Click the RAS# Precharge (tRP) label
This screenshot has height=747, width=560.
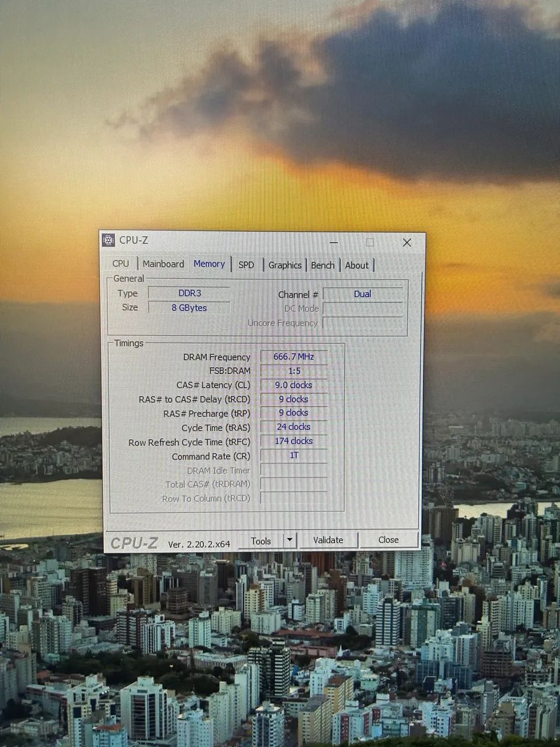(x=206, y=414)
